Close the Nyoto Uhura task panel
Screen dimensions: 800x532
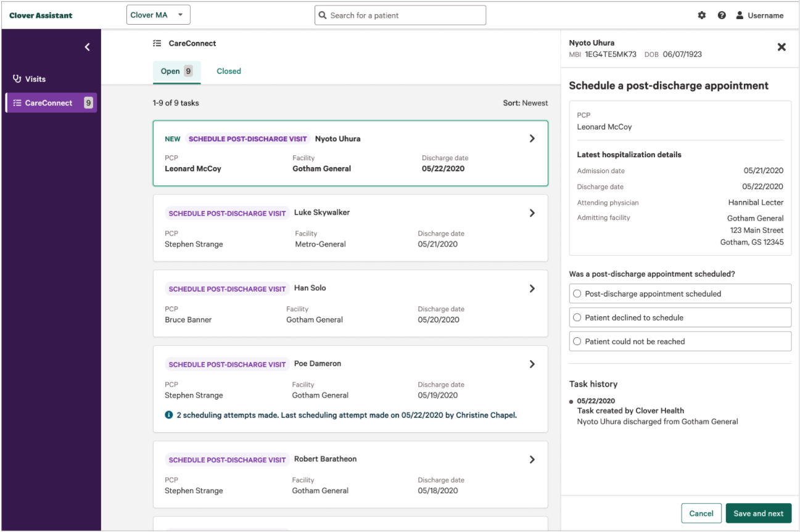click(781, 47)
